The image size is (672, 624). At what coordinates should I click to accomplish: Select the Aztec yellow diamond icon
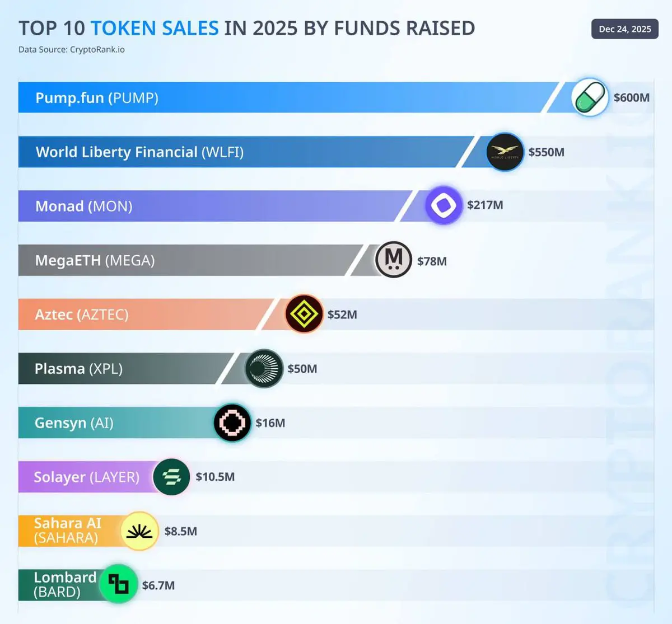[304, 314]
